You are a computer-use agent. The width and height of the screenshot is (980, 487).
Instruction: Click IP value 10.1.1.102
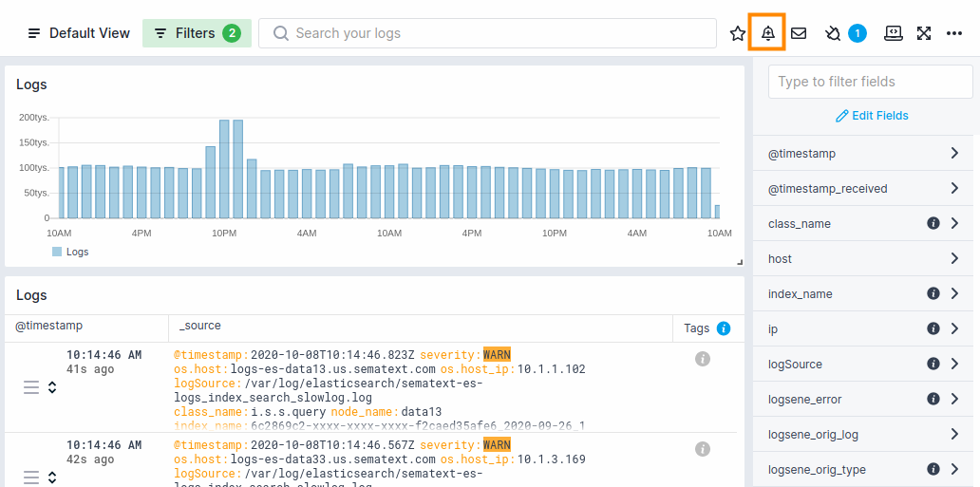click(551, 369)
